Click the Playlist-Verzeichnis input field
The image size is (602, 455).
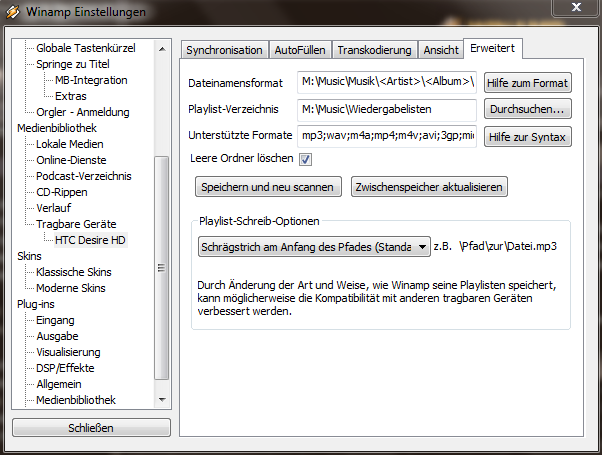pos(387,109)
